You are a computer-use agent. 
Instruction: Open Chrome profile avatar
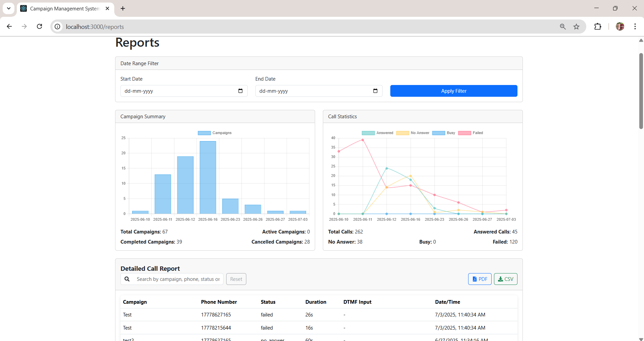620,27
